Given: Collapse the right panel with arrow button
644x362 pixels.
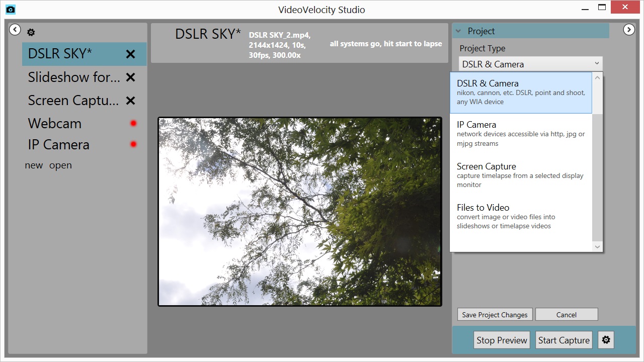Looking at the screenshot, I should (x=629, y=30).
